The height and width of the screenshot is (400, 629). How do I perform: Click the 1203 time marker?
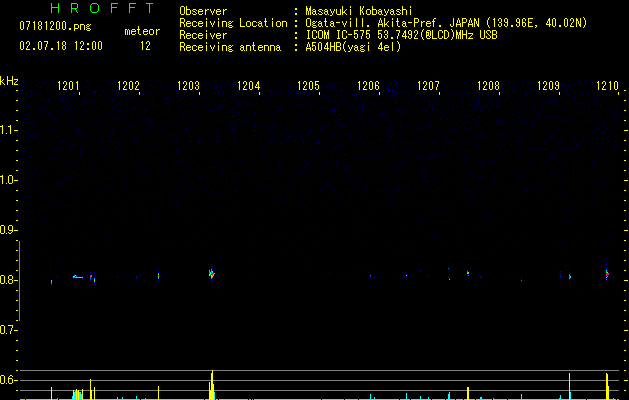point(189,86)
